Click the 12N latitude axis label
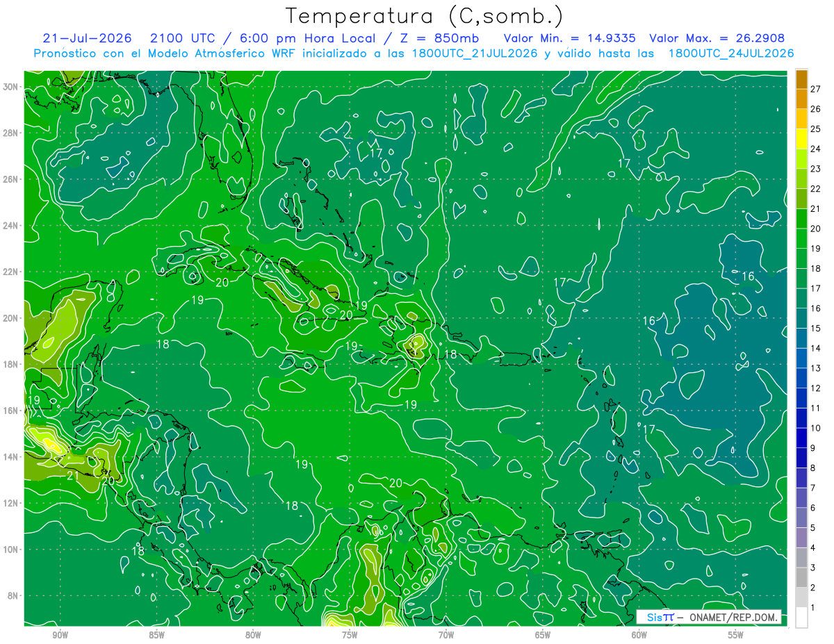Viewport: 834px width, 644px height. [10, 503]
